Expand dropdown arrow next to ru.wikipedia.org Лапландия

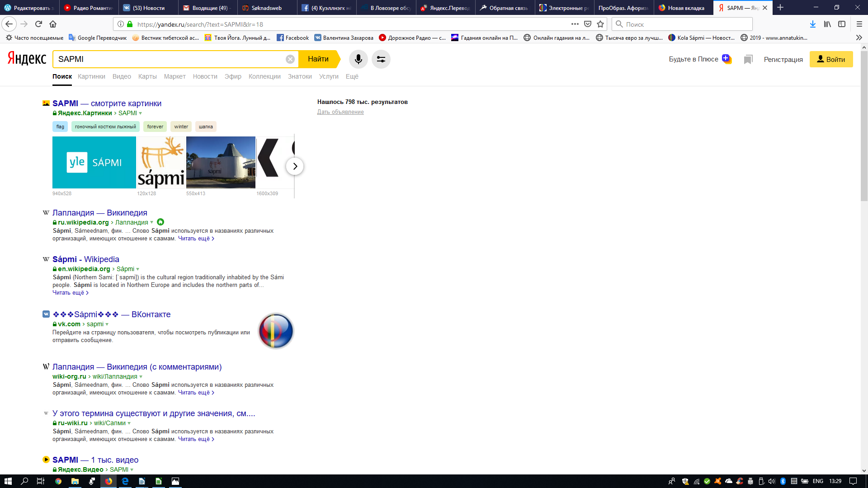pos(151,222)
